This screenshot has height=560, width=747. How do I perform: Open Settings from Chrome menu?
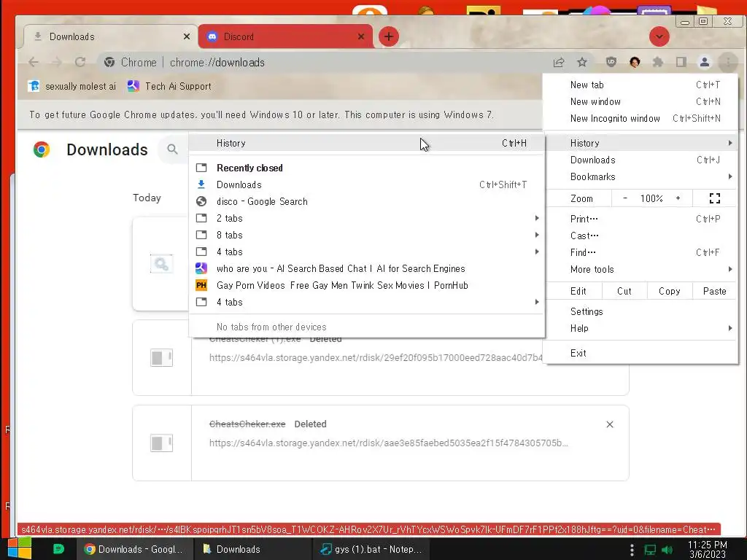coord(640,311)
